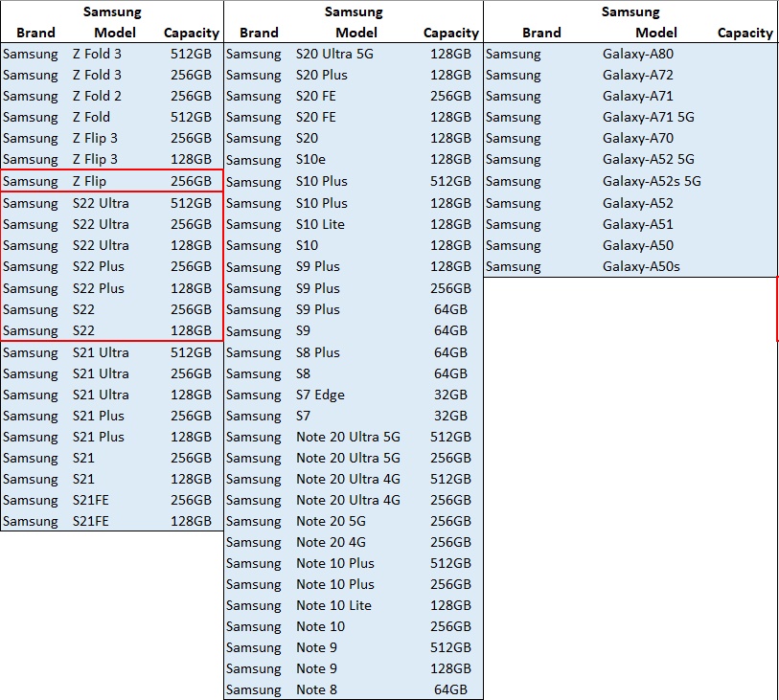Click the 128GB capacity in the Note 10 Lite row
Viewport: 779px width, 700px height.
[450, 605]
